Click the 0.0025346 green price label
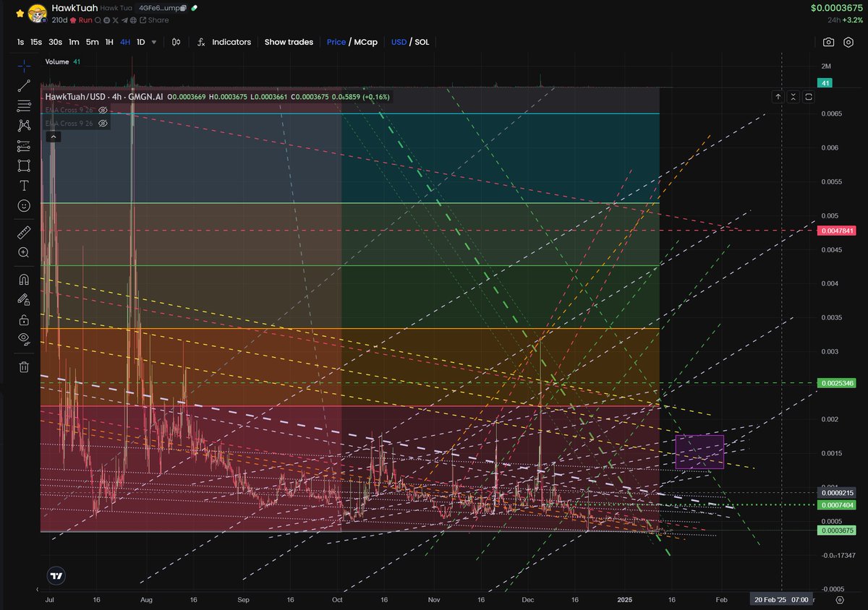The image size is (868, 610). pyautogui.click(x=836, y=382)
